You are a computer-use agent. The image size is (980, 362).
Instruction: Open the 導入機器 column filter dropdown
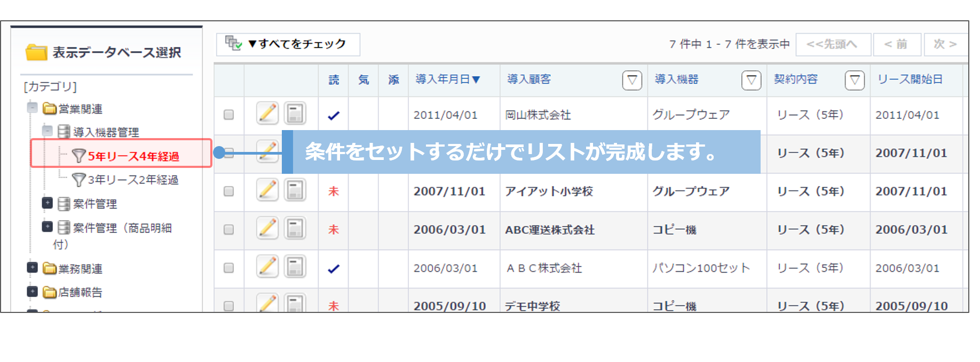751,81
